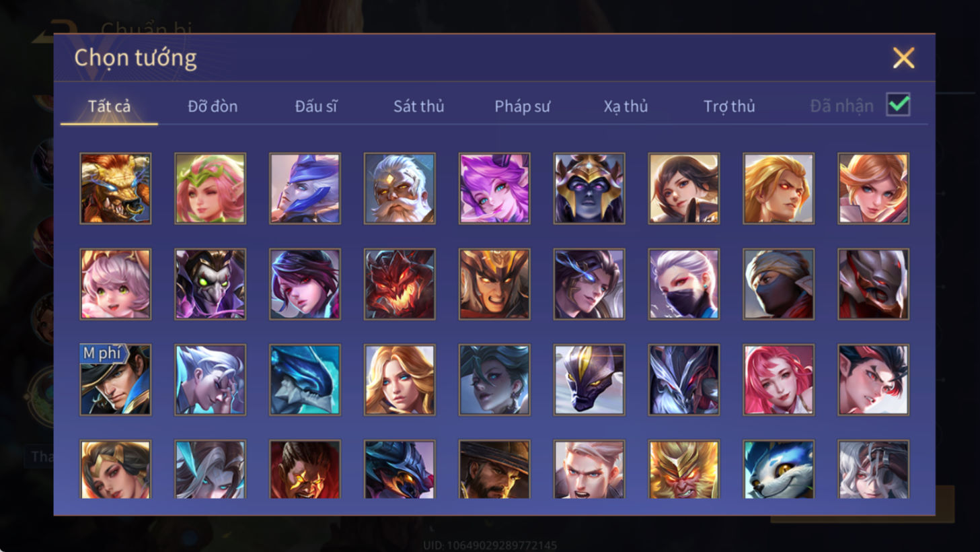Screen dimensions: 980x552
Task: Select the hero marked M phí
Action: (116, 380)
